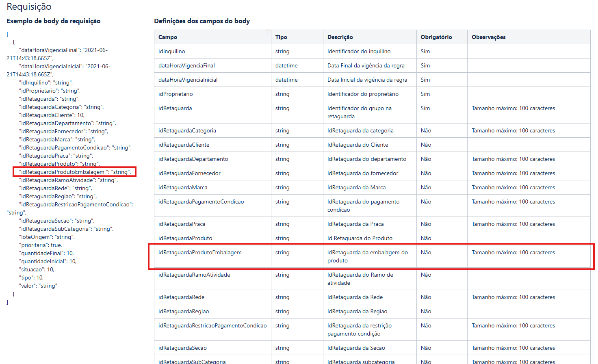Click the "valor": "string" line in JSON
Viewport: 598px width, 364px height.
point(39,286)
